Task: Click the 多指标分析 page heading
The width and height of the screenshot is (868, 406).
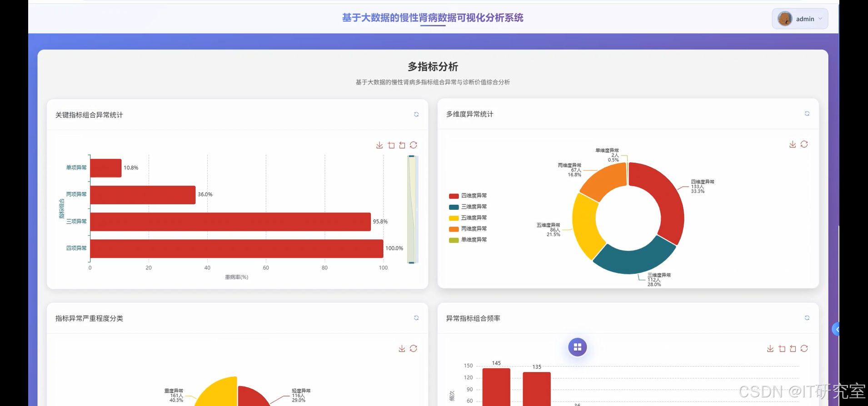Action: pos(433,67)
